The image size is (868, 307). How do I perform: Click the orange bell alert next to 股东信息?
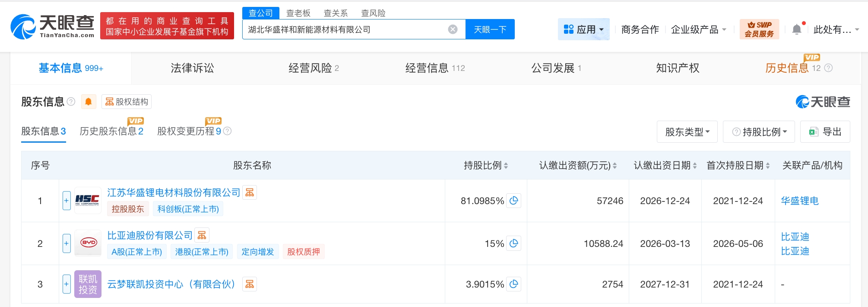[88, 102]
